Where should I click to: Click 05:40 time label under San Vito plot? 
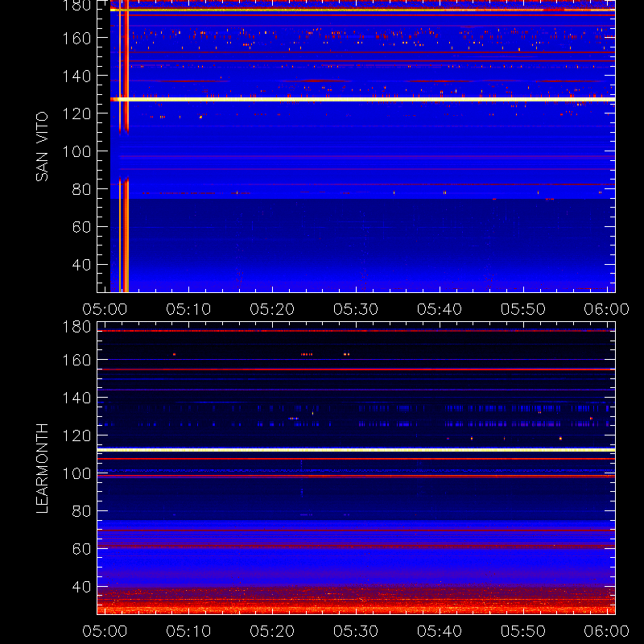(440, 309)
